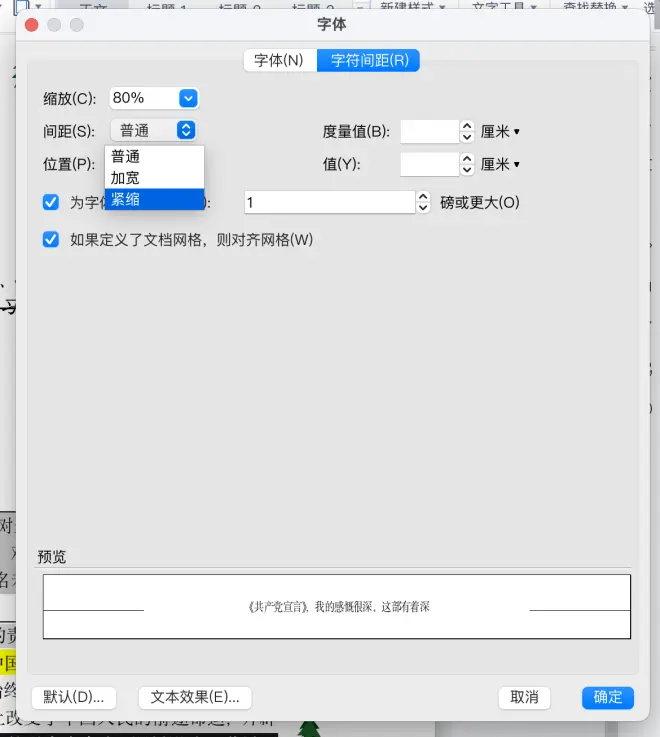Image resolution: width=660 pixels, height=737 pixels.
Task: Click the 取消 button
Action: [x=524, y=697]
